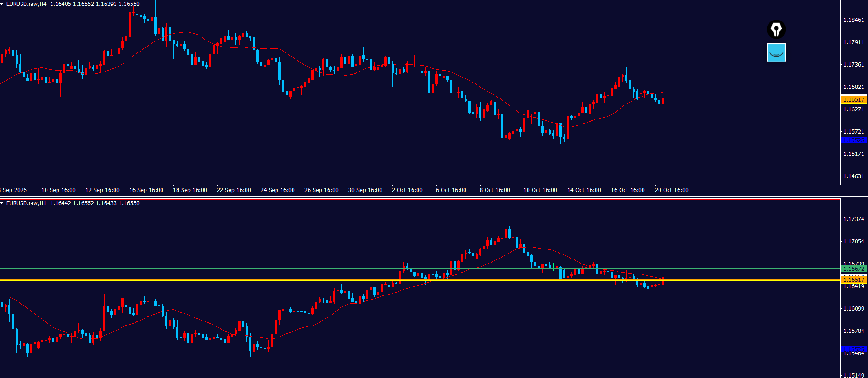Click the blue 1.15525 price tag on H4 chart
Viewport: 868px width, 378px height.
point(853,140)
